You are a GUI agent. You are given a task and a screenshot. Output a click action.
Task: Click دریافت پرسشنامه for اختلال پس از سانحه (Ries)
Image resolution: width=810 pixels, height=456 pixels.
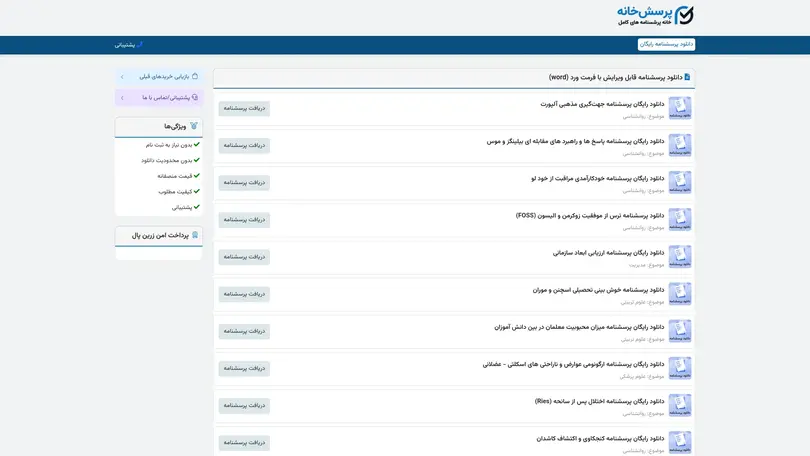(244, 406)
